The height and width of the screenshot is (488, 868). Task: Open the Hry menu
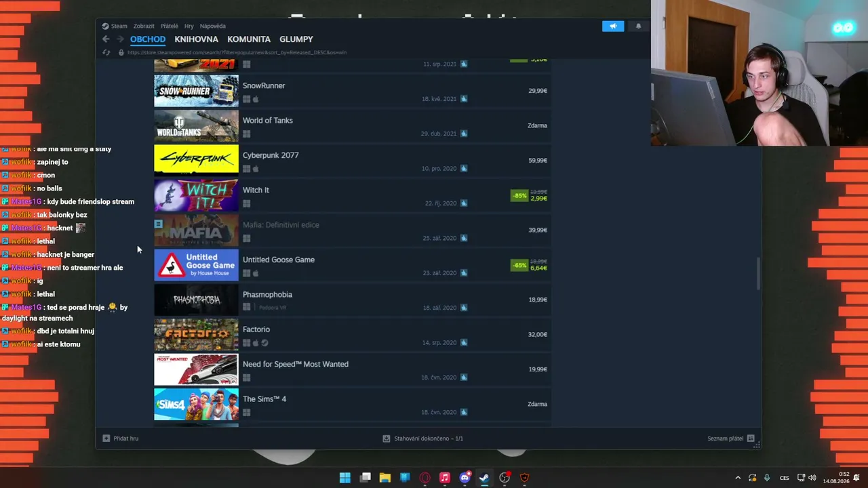[189, 26]
